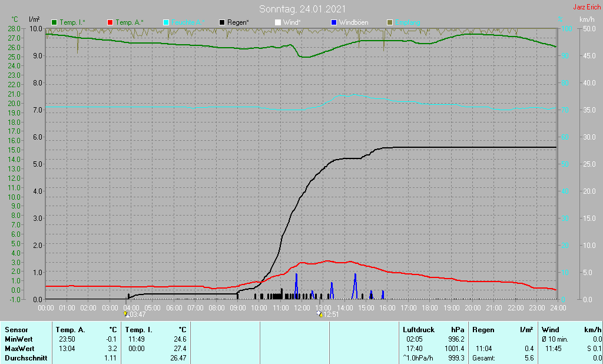Click the 'Wind' column header in table

point(551,330)
